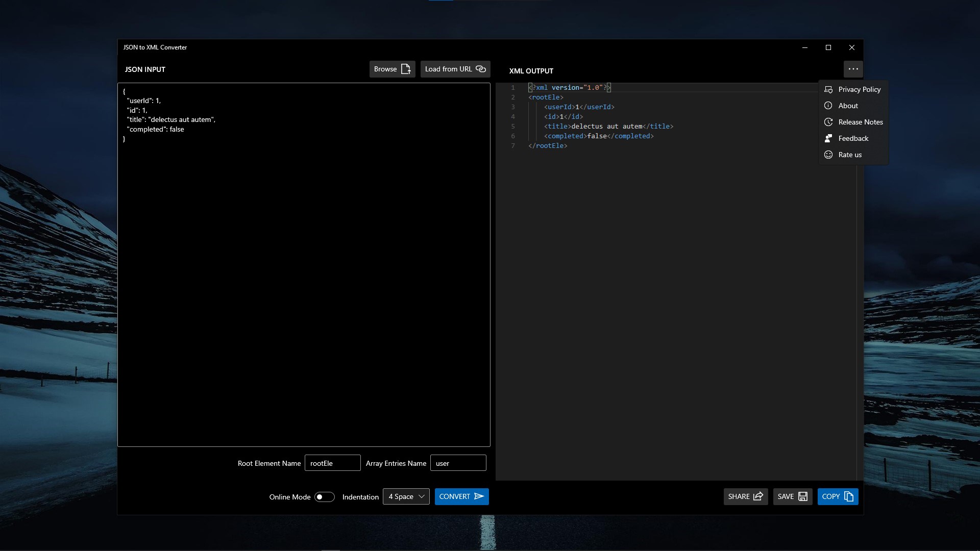Click the CONVERT send arrow icon
The height and width of the screenshot is (551, 980).
pos(479,496)
